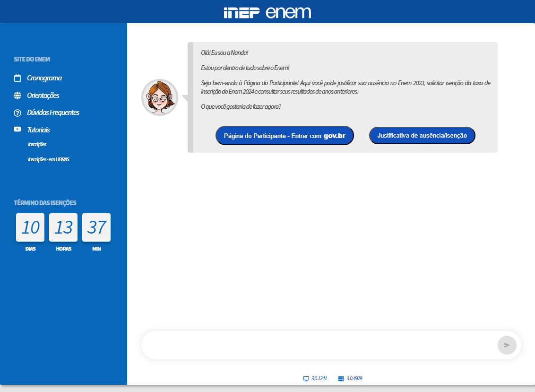Open the Inscrições tutorial
The image size is (535, 392).
tap(37, 144)
